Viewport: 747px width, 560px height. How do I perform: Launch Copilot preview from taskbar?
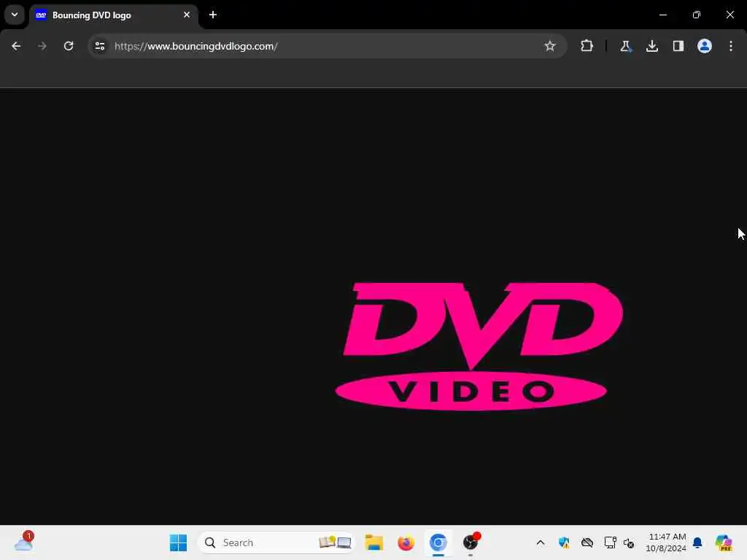point(724,542)
